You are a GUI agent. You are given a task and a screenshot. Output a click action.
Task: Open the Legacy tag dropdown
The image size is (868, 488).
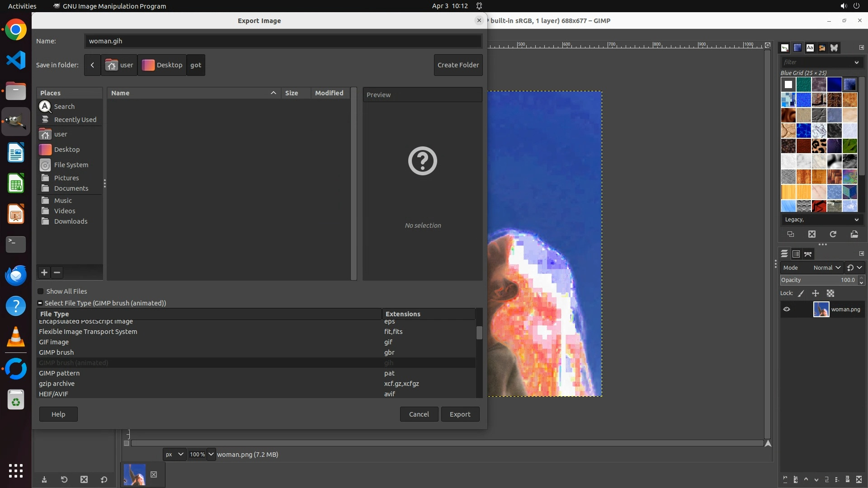[x=821, y=220]
